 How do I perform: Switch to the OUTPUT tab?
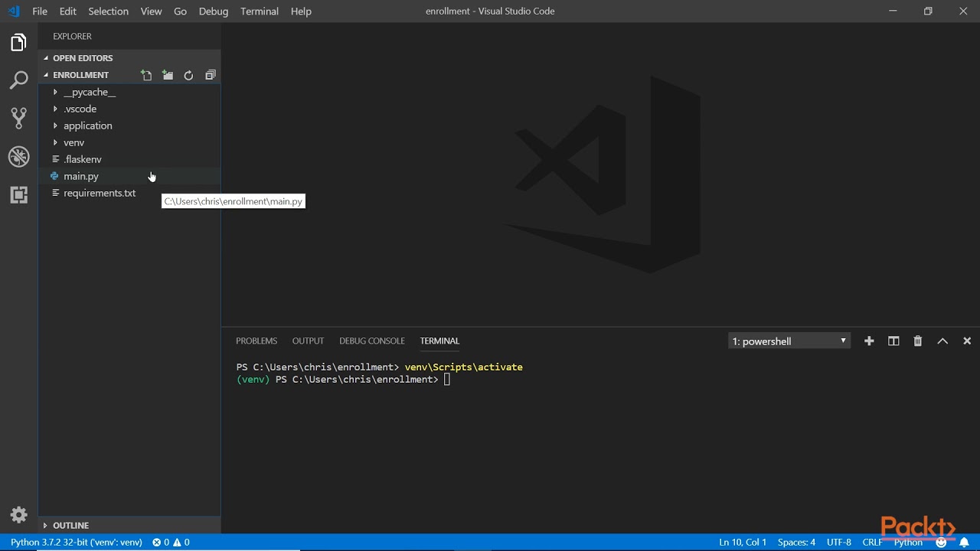tap(308, 341)
